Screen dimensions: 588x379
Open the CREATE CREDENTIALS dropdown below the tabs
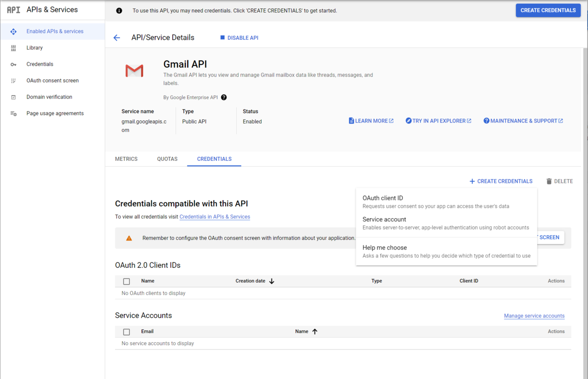501,181
